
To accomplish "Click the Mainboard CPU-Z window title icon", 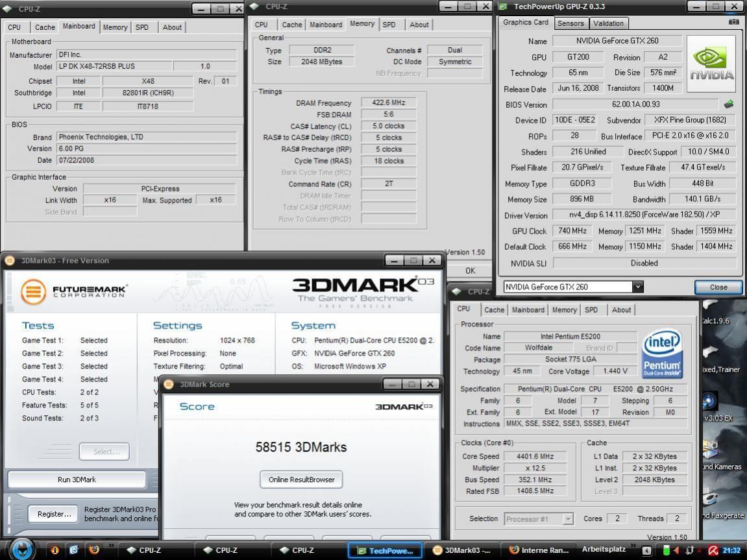I will point(6,8).
